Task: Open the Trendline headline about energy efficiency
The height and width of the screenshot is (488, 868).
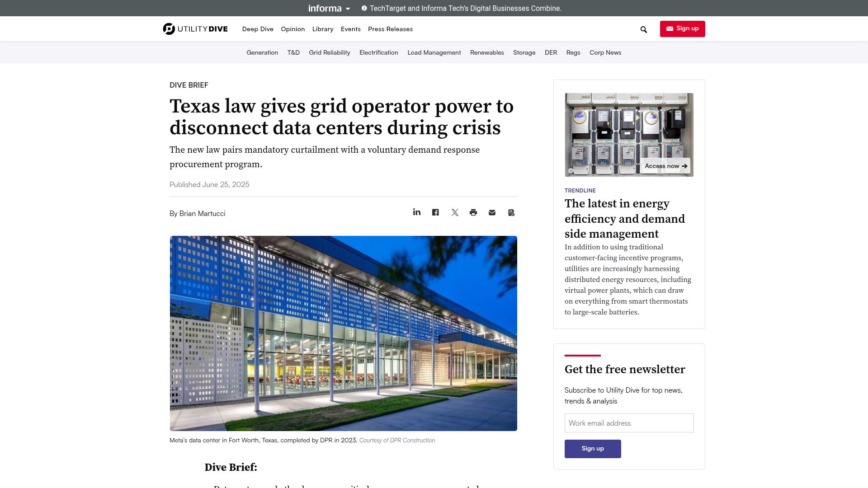Action: (625, 219)
